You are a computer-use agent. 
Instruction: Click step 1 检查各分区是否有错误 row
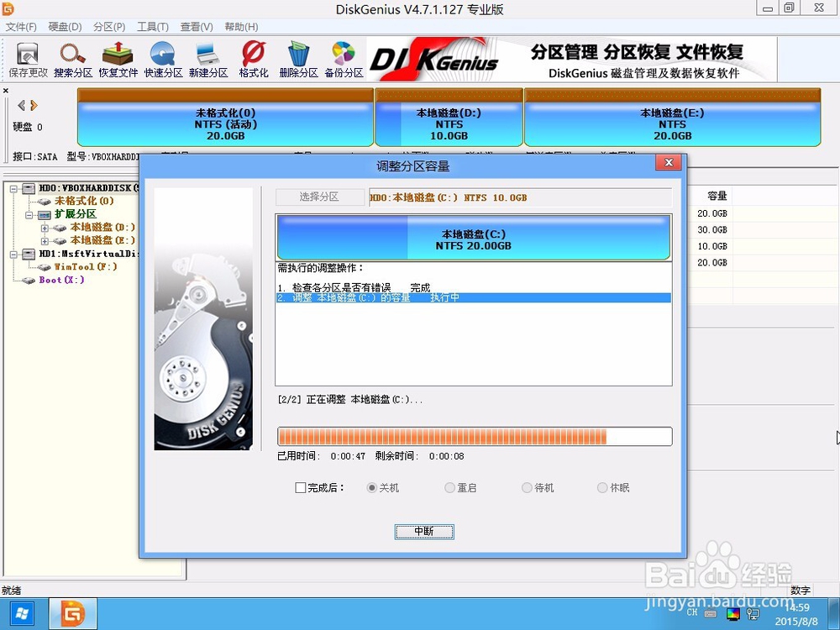click(x=474, y=287)
